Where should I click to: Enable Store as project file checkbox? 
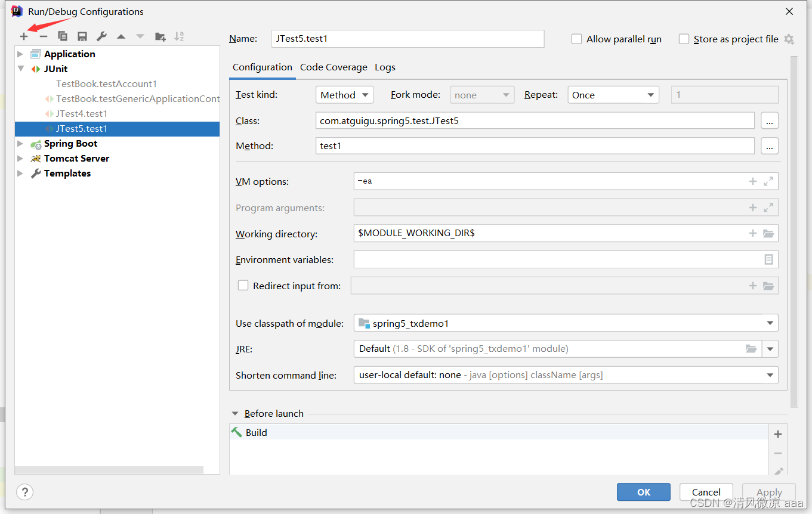click(684, 39)
